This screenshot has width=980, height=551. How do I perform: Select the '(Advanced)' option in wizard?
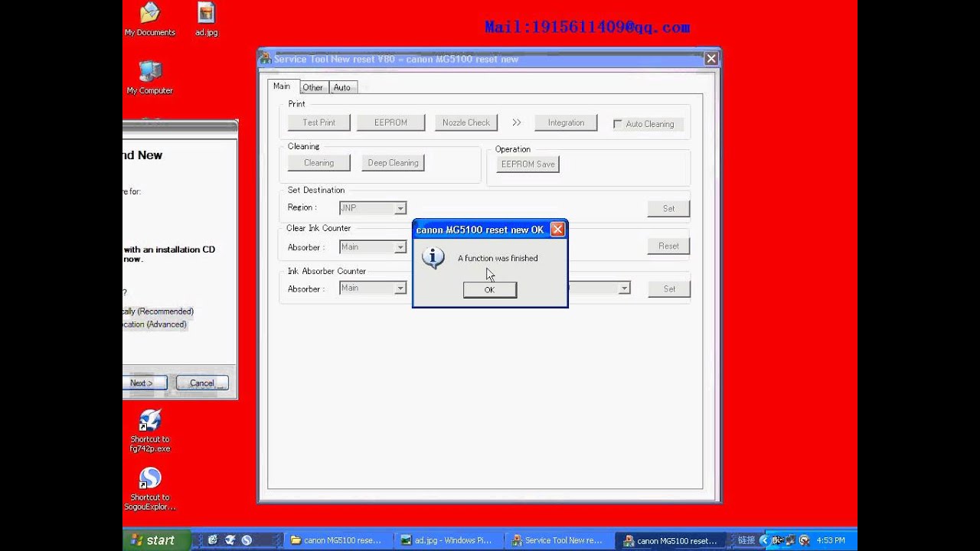pyautogui.click(x=155, y=324)
